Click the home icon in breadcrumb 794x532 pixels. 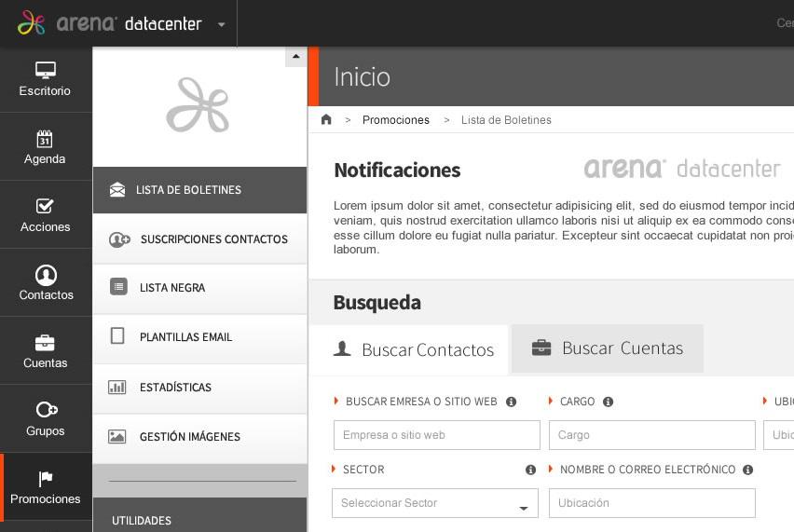(326, 120)
